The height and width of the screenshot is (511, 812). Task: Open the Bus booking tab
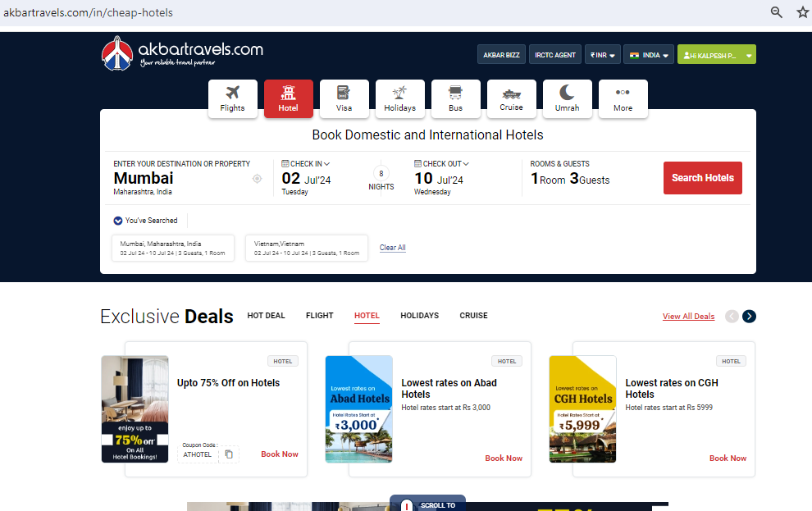click(456, 98)
